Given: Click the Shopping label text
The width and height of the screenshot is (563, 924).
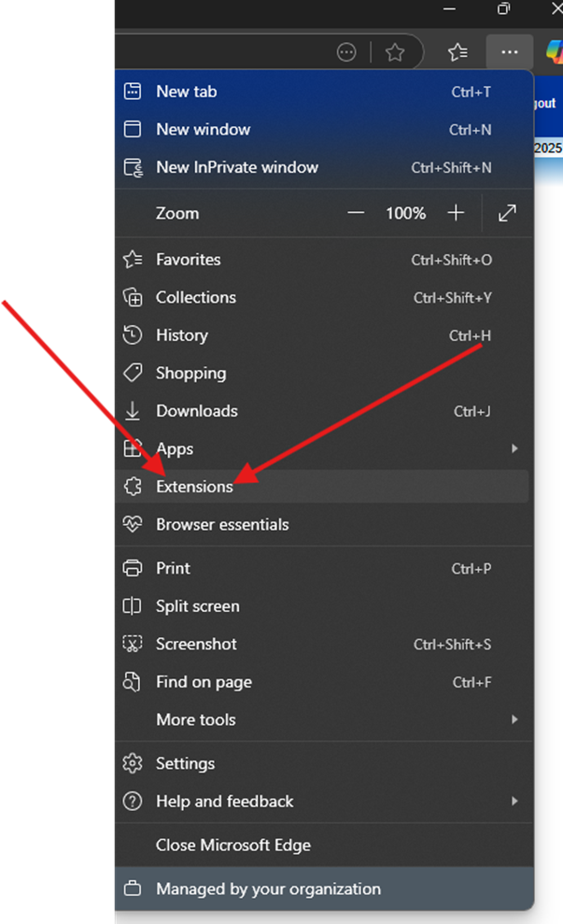Looking at the screenshot, I should tap(190, 374).
